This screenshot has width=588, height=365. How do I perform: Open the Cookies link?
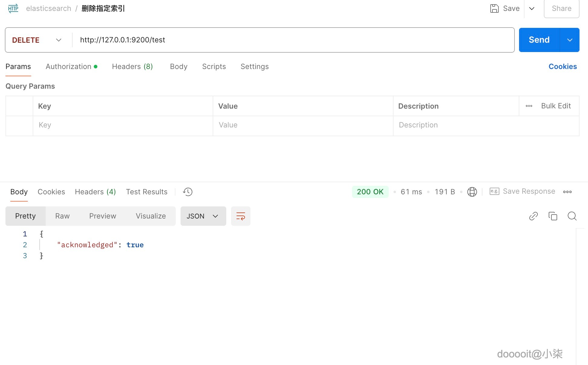pyautogui.click(x=562, y=67)
